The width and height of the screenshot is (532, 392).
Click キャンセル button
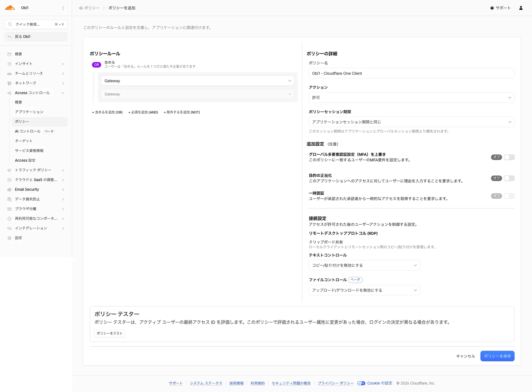pyautogui.click(x=465, y=356)
